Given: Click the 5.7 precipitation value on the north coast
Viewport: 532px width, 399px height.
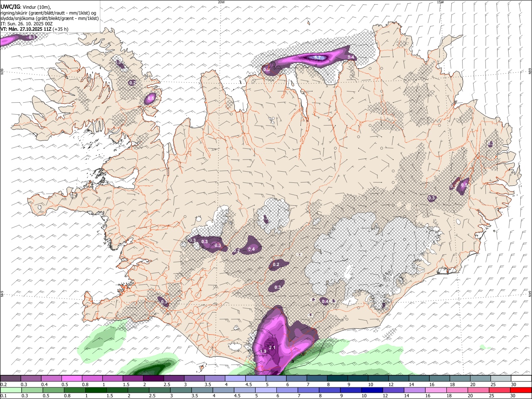Looking at the screenshot, I should tap(317, 57).
